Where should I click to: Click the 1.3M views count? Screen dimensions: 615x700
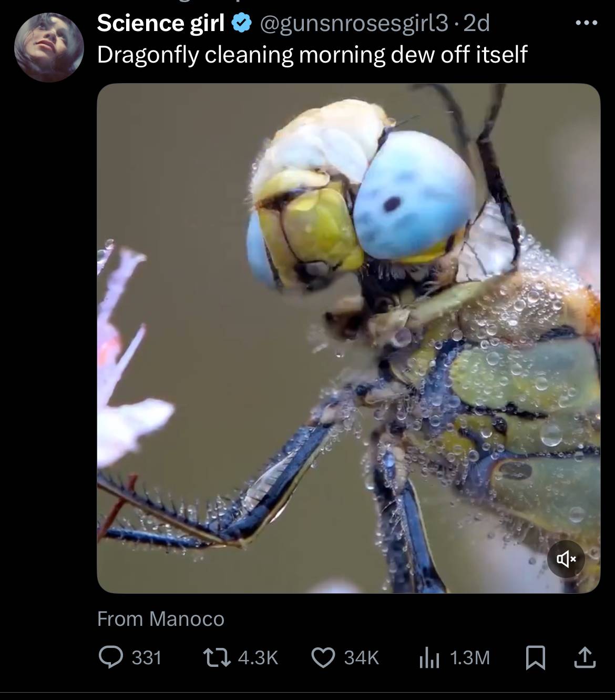tap(470, 658)
